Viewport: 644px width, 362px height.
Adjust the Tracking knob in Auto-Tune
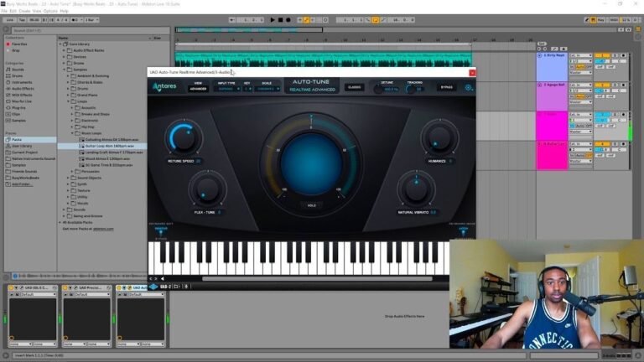pyautogui.click(x=410, y=89)
